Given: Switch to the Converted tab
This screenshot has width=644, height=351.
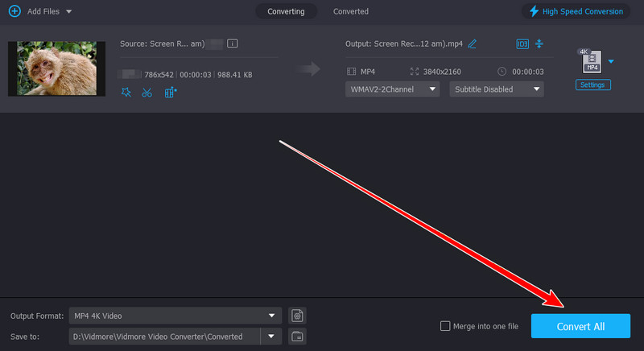Looking at the screenshot, I should click(x=350, y=11).
